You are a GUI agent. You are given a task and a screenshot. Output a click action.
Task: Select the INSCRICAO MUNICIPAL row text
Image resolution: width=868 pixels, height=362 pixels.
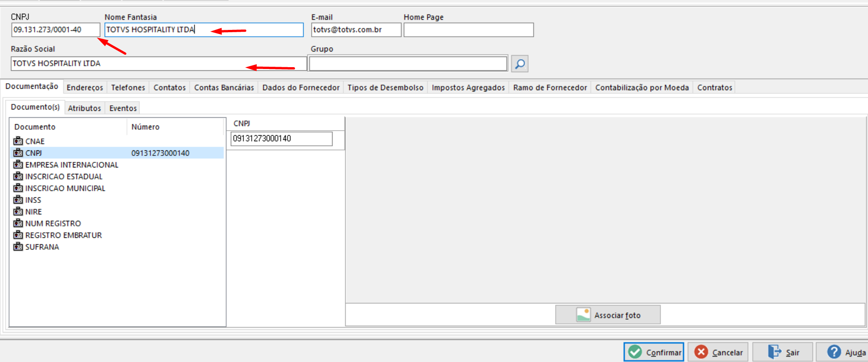[x=65, y=188]
